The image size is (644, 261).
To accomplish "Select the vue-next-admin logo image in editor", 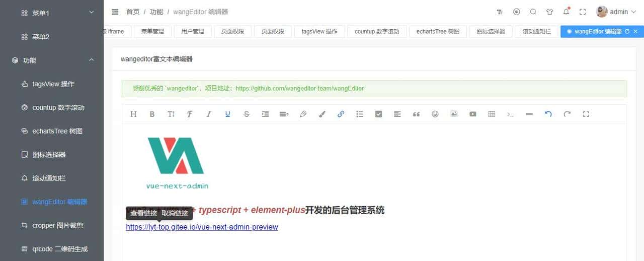I will [x=177, y=163].
